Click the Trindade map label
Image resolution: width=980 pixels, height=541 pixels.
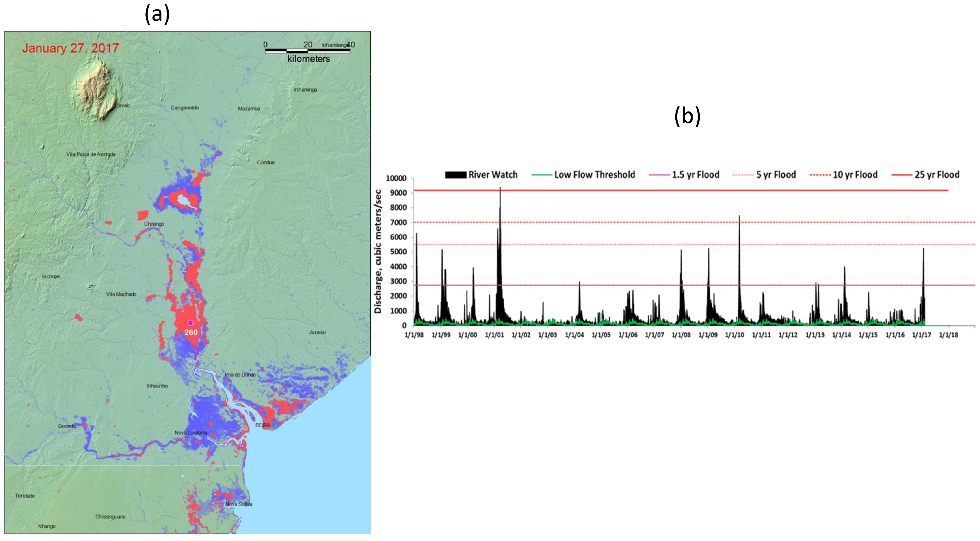pos(25,496)
